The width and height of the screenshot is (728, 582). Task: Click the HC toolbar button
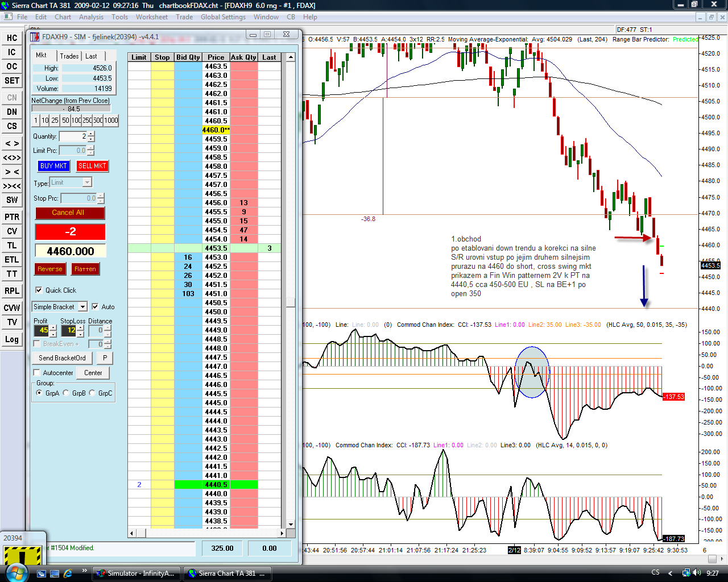pyautogui.click(x=12, y=38)
